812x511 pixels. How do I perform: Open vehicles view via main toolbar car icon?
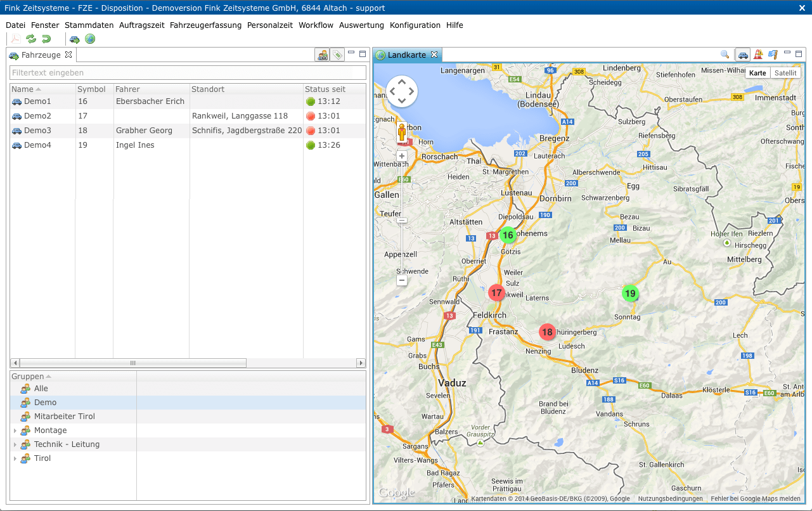pos(75,39)
